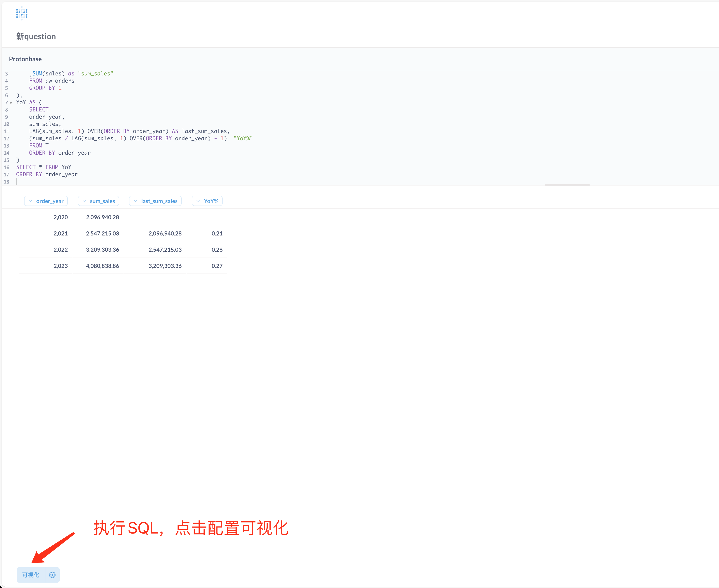This screenshot has width=719, height=588.
Task: Click the 2,020 order_year cell
Action: point(61,217)
